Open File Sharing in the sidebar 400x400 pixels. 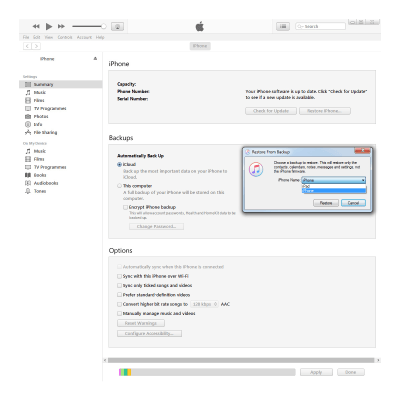pos(45,132)
